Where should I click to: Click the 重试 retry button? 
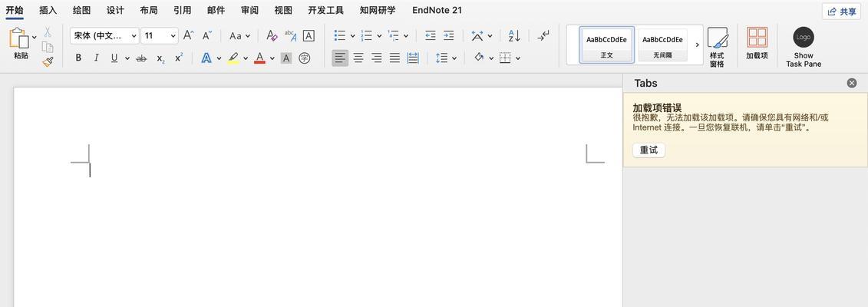coord(649,150)
